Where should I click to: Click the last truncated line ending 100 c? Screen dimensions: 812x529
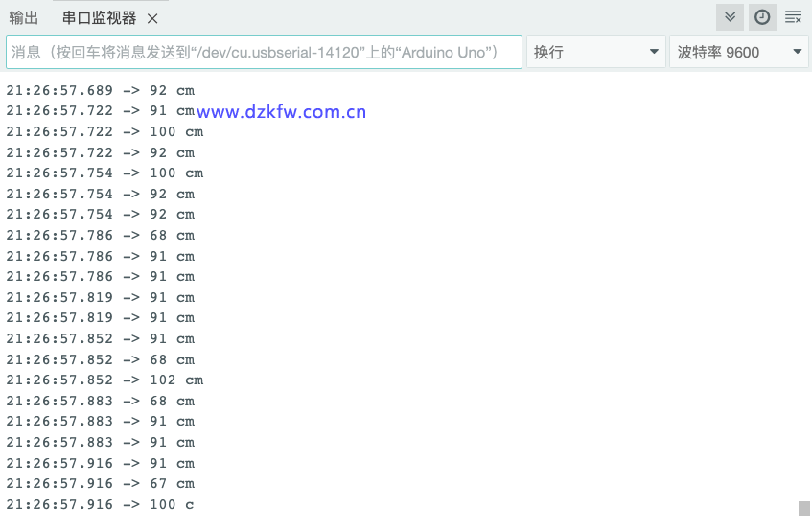[x=100, y=504]
